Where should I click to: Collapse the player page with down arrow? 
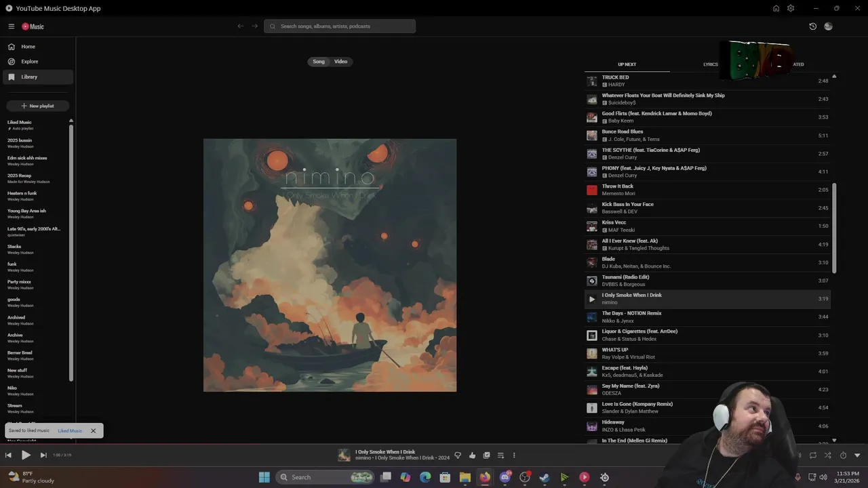coord(857,455)
